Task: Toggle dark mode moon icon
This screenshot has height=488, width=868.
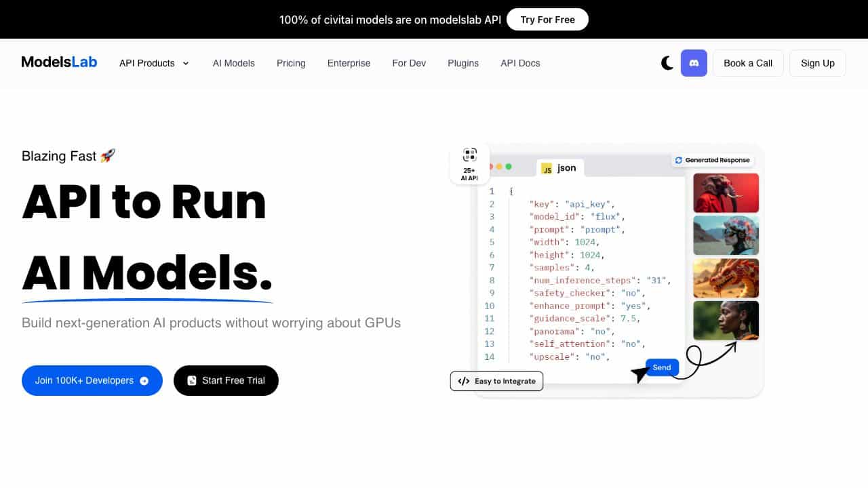Action: point(667,63)
